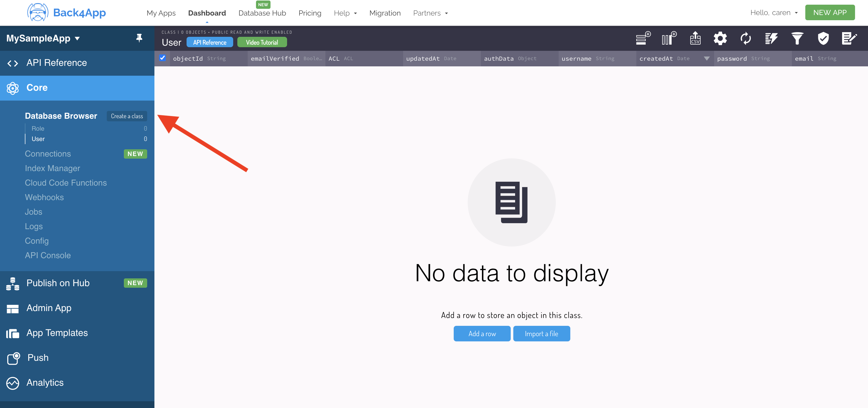Open Connections in the sidebar
This screenshot has height=408, width=868.
pos(48,154)
